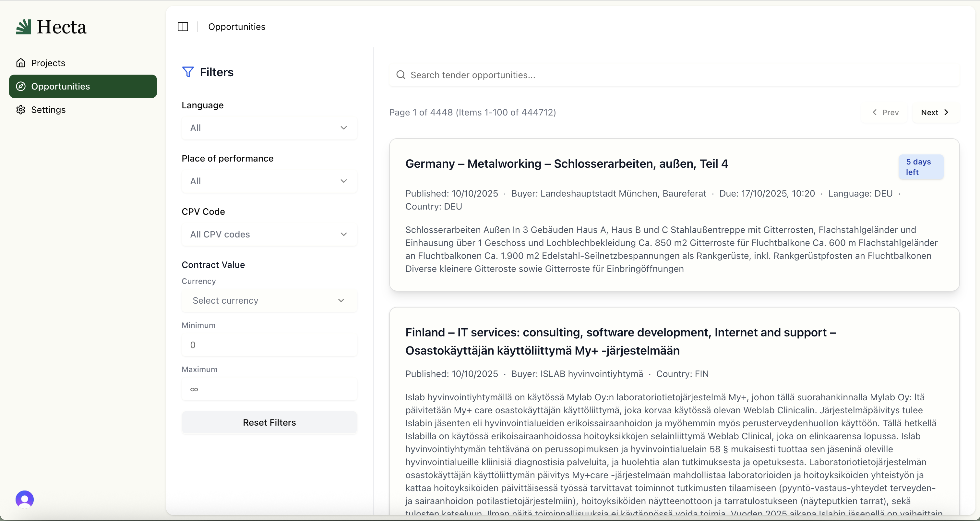This screenshot has width=980, height=521.
Task: Click the Filters funnel icon
Action: pos(188,72)
